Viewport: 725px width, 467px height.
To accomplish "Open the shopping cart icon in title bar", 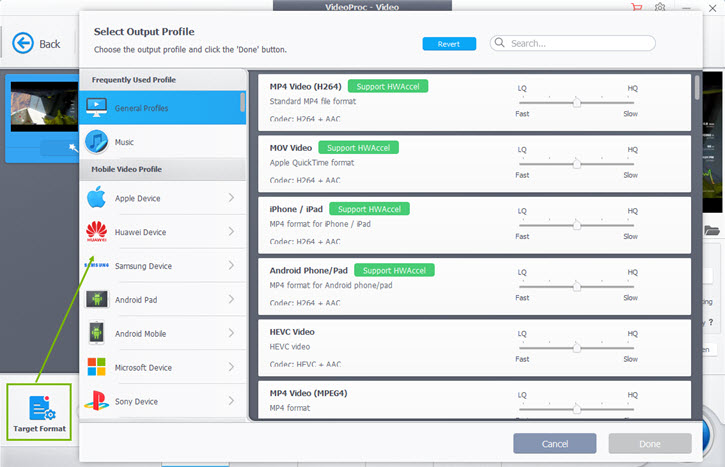I will pyautogui.click(x=637, y=7).
